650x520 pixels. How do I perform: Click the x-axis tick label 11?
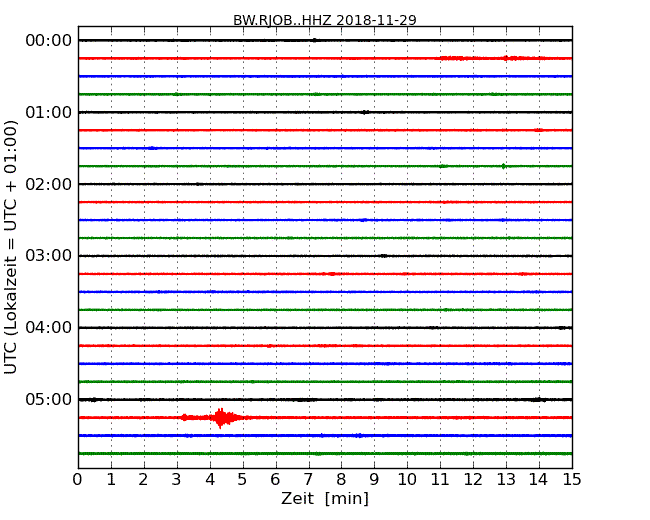[440, 479]
